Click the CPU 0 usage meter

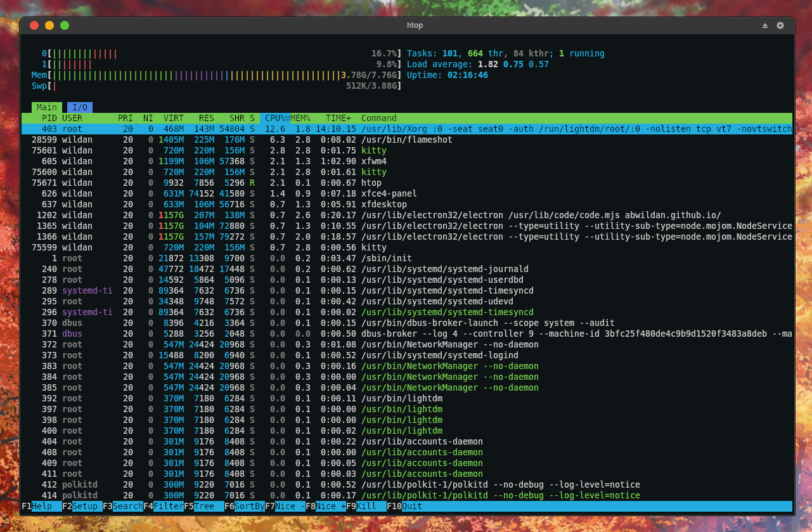click(x=222, y=53)
